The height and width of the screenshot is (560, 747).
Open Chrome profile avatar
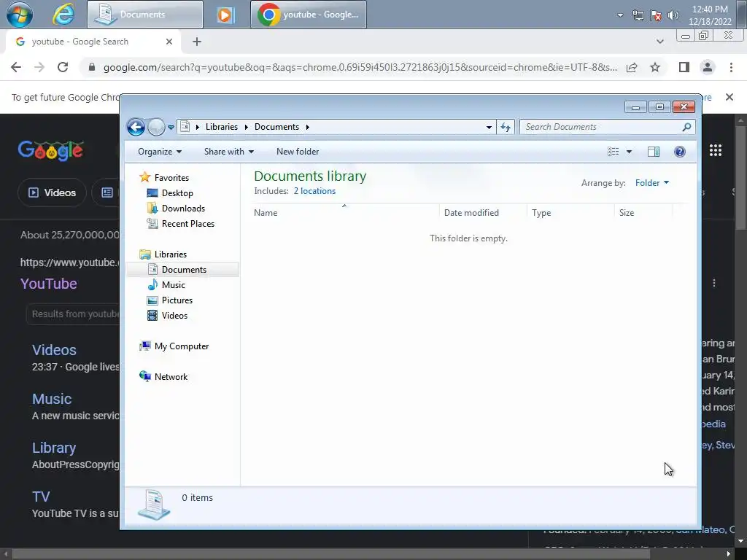click(708, 67)
